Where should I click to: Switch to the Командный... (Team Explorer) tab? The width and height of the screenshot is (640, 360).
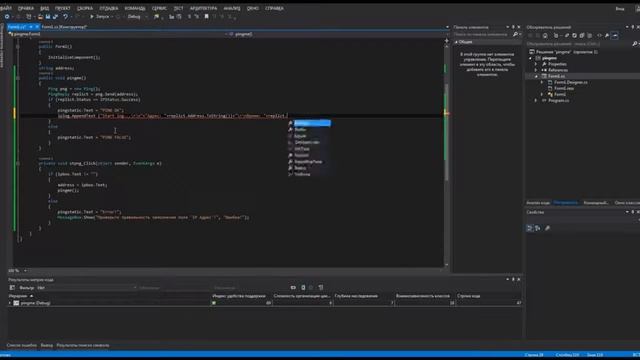(x=596, y=203)
